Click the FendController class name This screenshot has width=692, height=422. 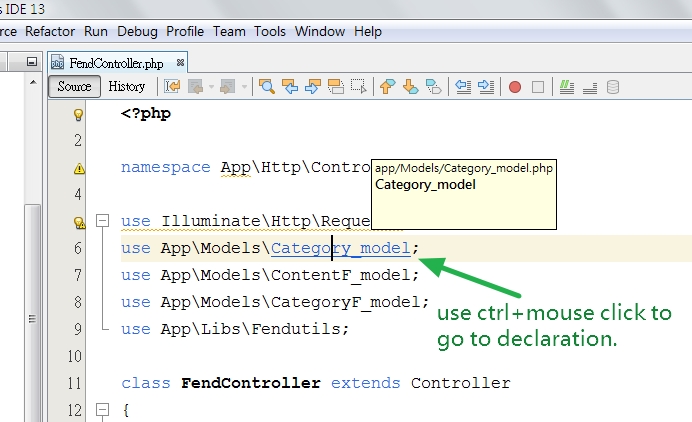click(251, 383)
